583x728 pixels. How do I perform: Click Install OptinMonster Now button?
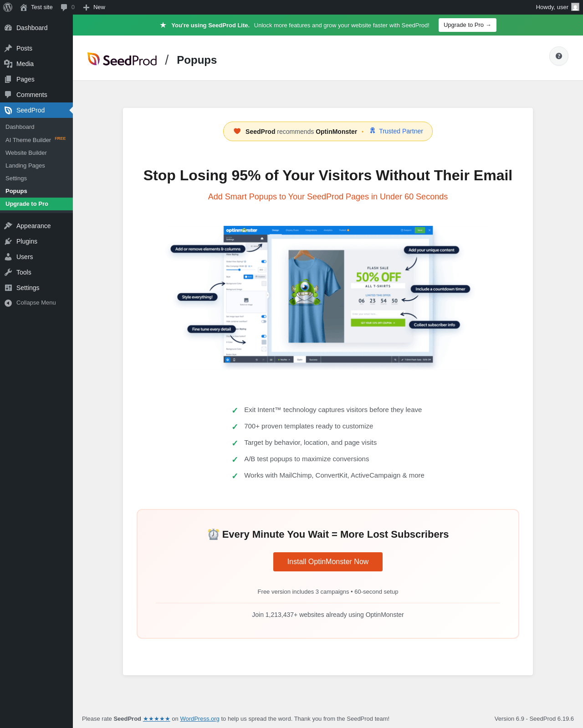328,562
